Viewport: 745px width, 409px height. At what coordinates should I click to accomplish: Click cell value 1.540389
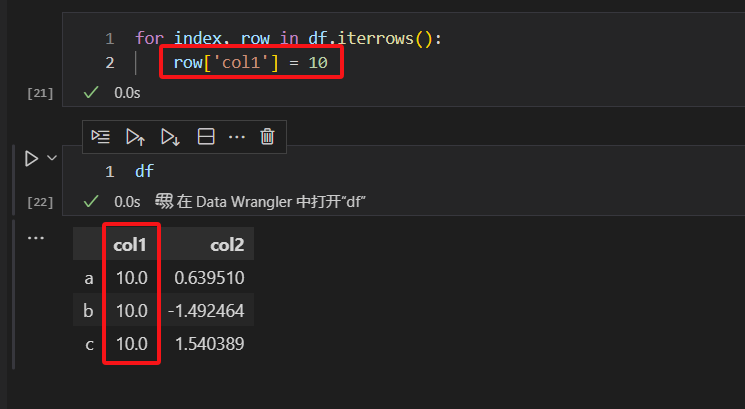click(210, 344)
